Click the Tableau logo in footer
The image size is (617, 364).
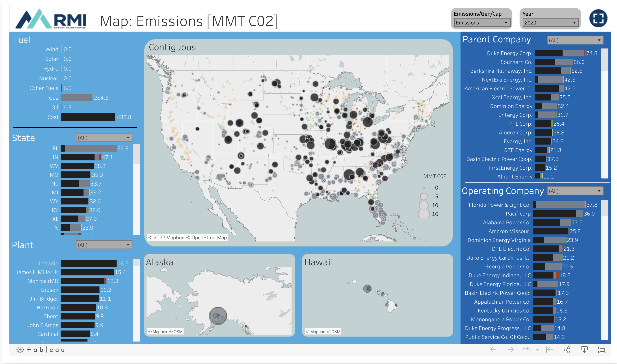tap(41, 350)
